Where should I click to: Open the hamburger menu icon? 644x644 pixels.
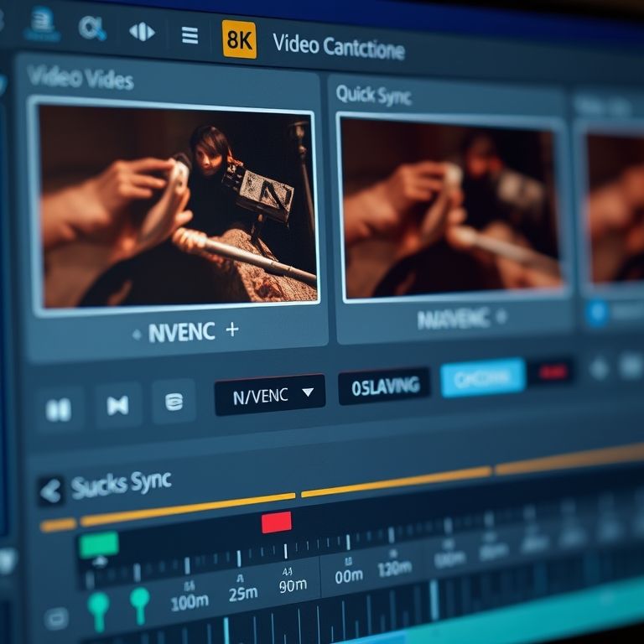[x=190, y=36]
